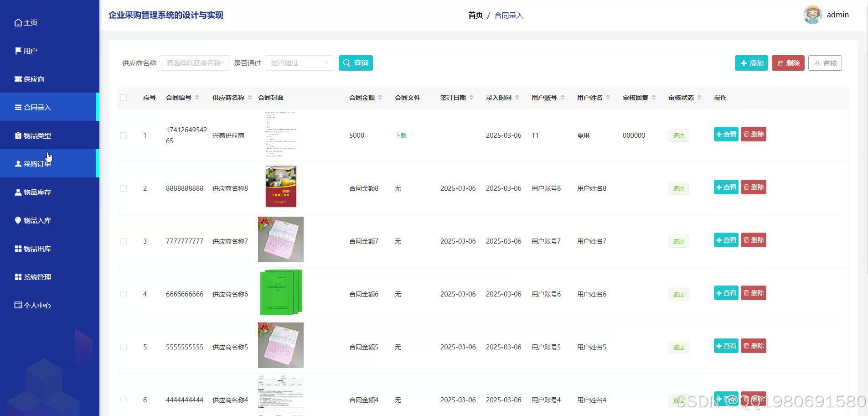
Task: Open the 供应商 supplier section icon
Action: pos(17,78)
